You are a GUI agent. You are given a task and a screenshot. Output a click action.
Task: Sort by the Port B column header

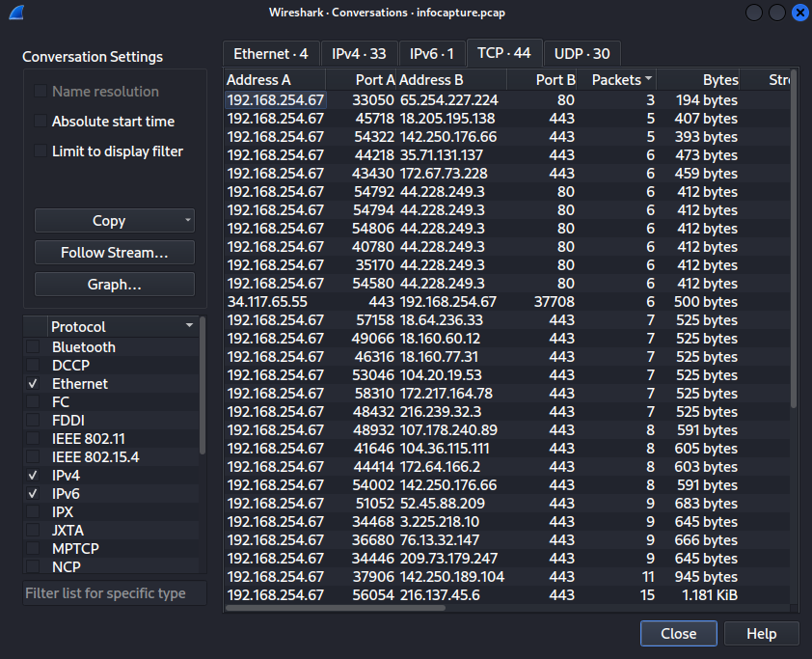click(x=542, y=80)
